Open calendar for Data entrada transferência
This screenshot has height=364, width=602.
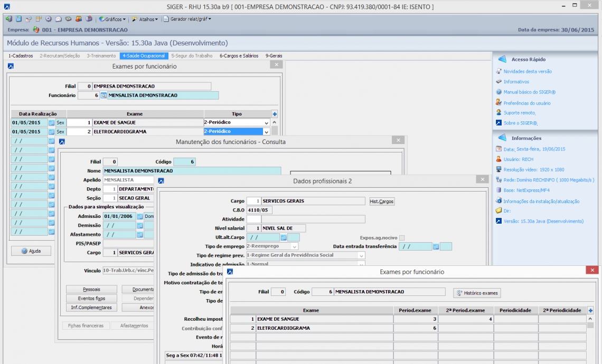[x=436, y=247]
